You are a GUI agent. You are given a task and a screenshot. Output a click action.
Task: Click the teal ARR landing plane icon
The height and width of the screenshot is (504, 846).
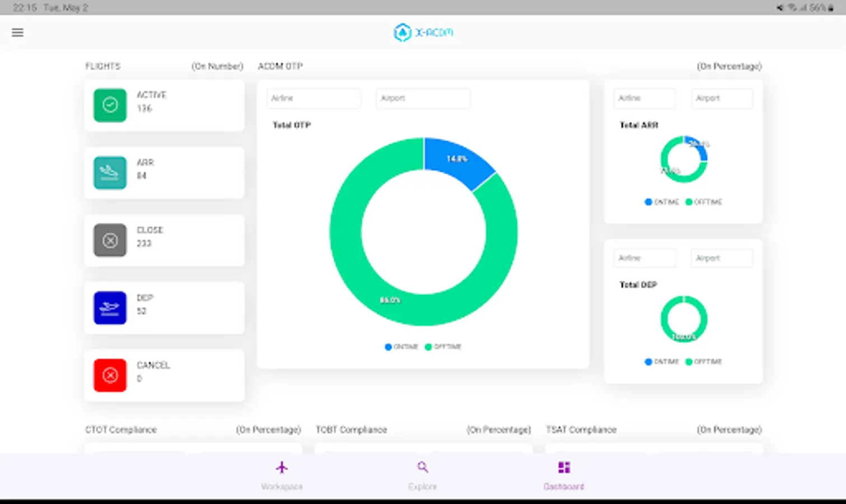pyautogui.click(x=110, y=172)
